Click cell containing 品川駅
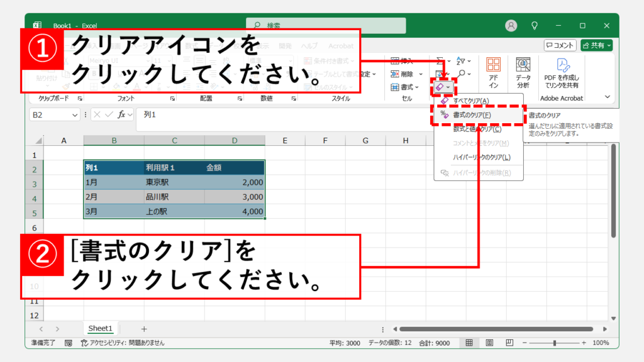This screenshot has height=362, width=644. (x=174, y=197)
